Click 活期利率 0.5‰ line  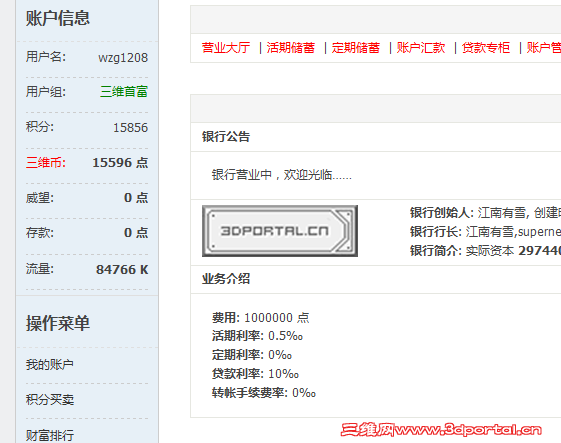(257, 336)
